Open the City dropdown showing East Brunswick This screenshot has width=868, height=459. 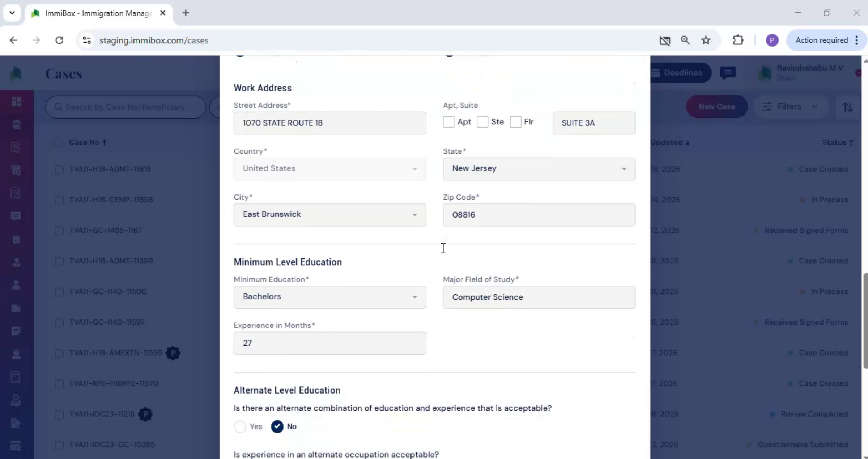(330, 215)
